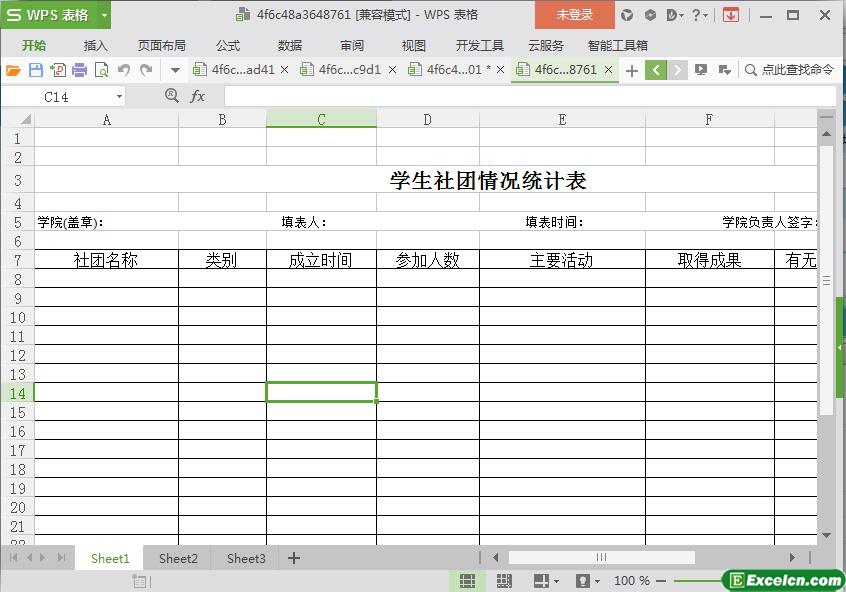
Task: Switch to Sheet3 tab
Action: coord(246,559)
